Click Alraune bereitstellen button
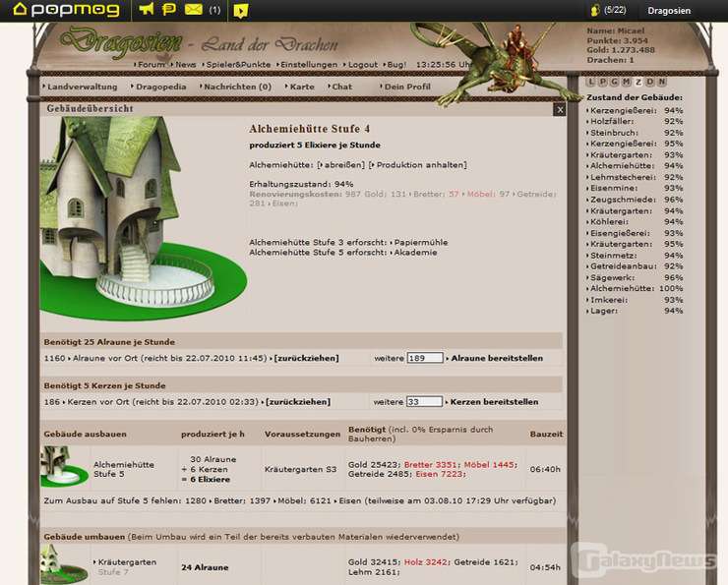Viewport: 728px width, 585px height. coord(495,358)
